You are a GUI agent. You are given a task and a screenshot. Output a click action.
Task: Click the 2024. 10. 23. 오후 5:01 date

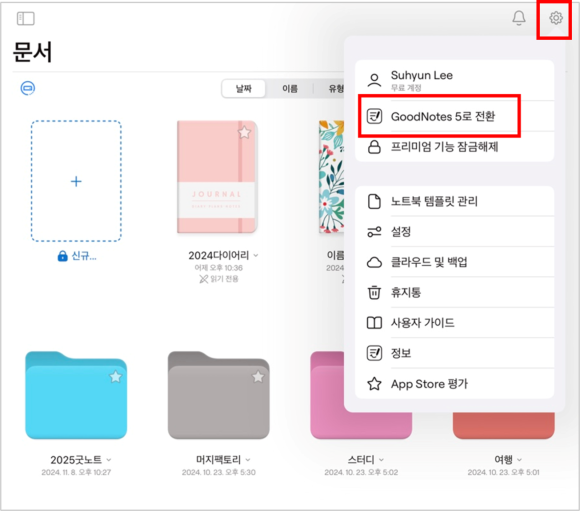(x=503, y=473)
